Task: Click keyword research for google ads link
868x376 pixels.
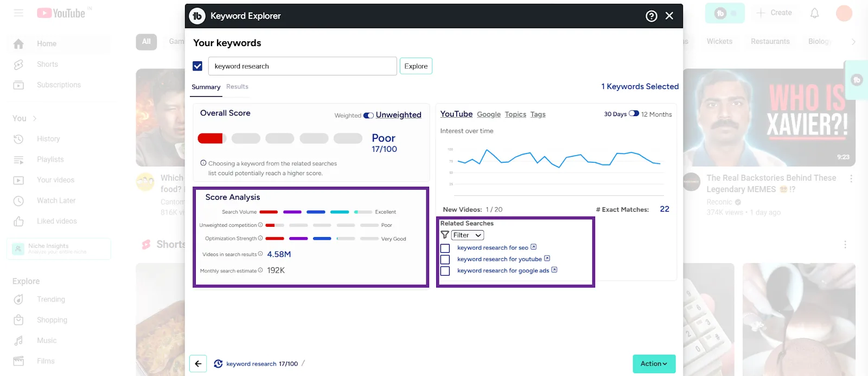Action: pos(503,270)
